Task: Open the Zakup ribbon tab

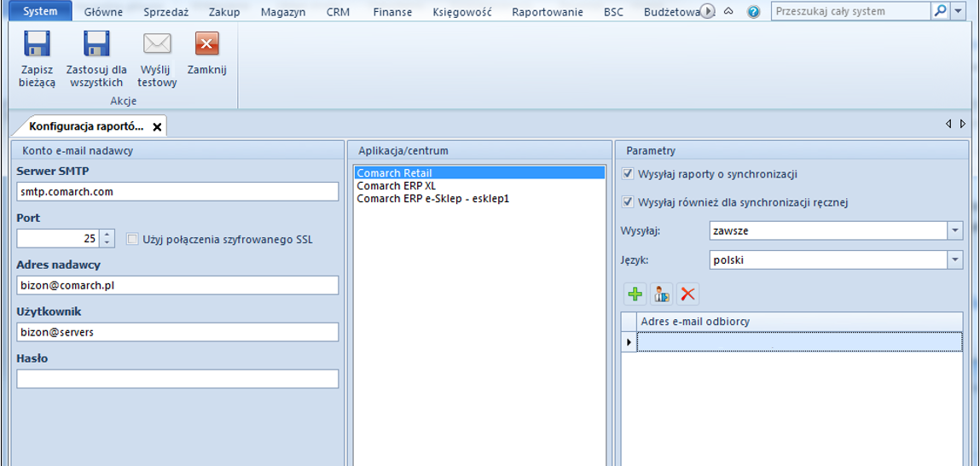Action: pos(224,12)
